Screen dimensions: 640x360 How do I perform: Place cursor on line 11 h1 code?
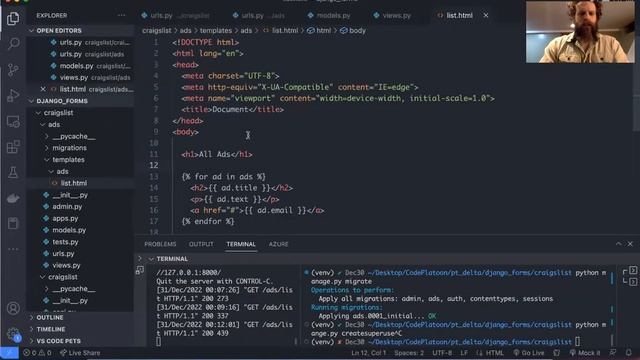tap(217, 154)
